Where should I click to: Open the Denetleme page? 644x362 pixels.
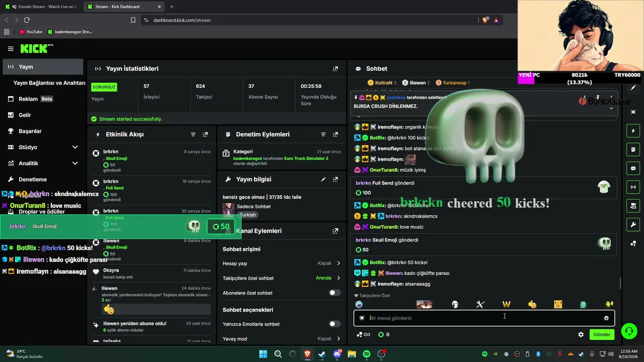[43, 179]
